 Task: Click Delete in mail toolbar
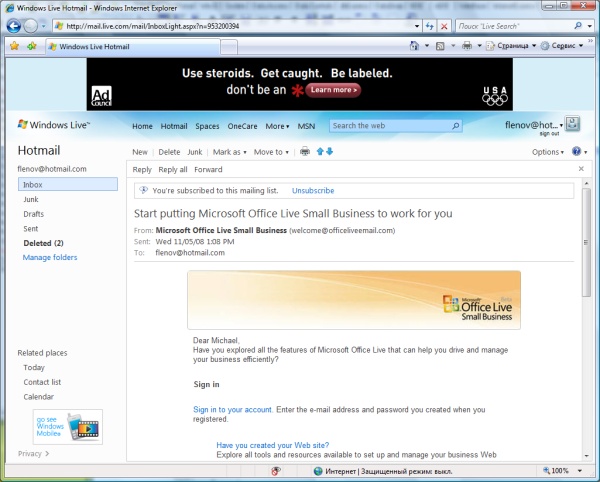[169, 152]
